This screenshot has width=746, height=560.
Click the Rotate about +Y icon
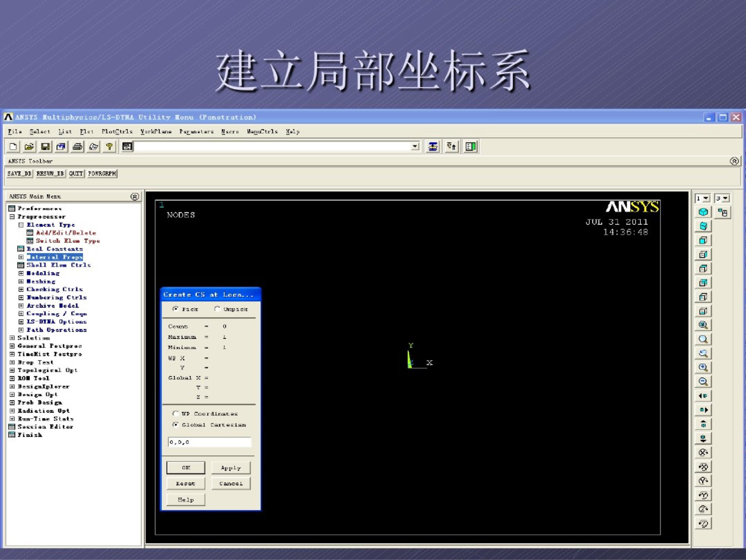(x=703, y=481)
